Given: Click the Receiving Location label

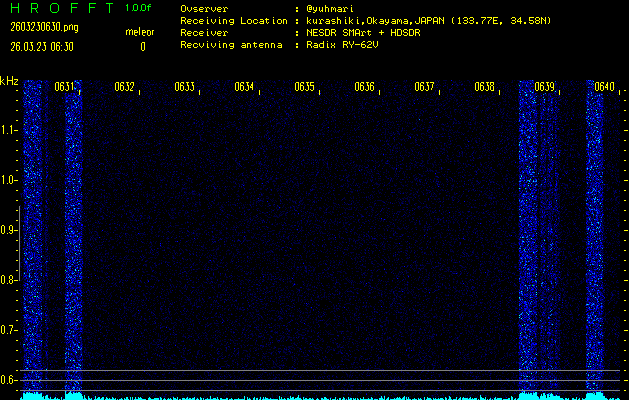Looking at the screenshot, I should 234,21.
